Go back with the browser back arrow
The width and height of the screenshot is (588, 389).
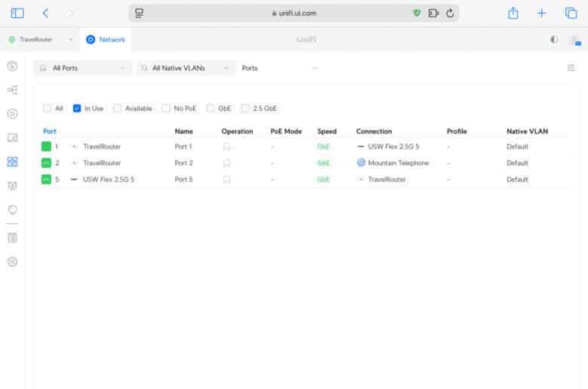point(45,14)
